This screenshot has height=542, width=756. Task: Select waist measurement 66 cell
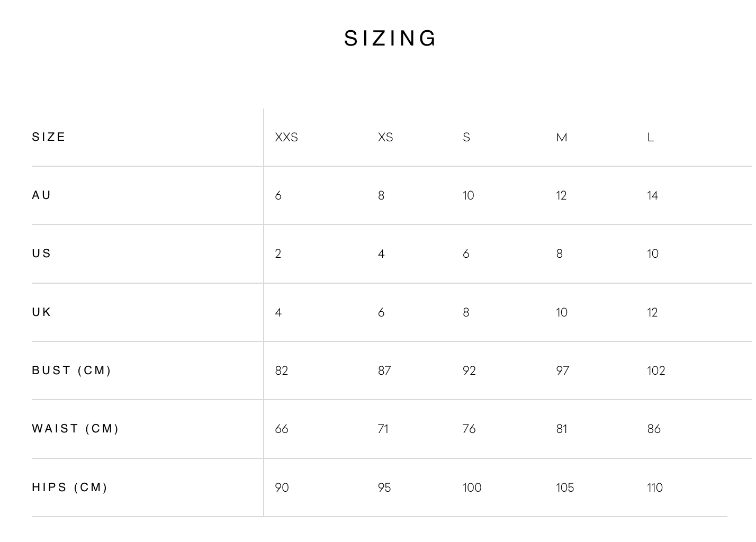click(x=282, y=429)
